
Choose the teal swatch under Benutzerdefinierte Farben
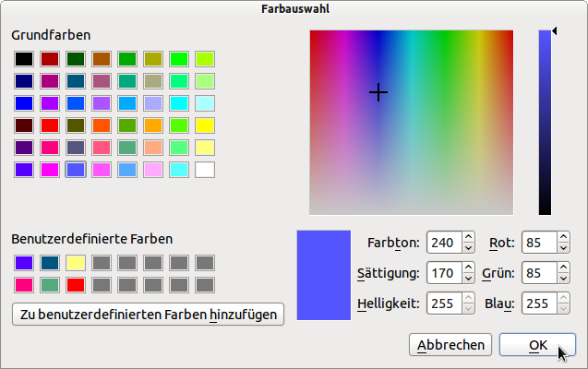tap(50, 263)
